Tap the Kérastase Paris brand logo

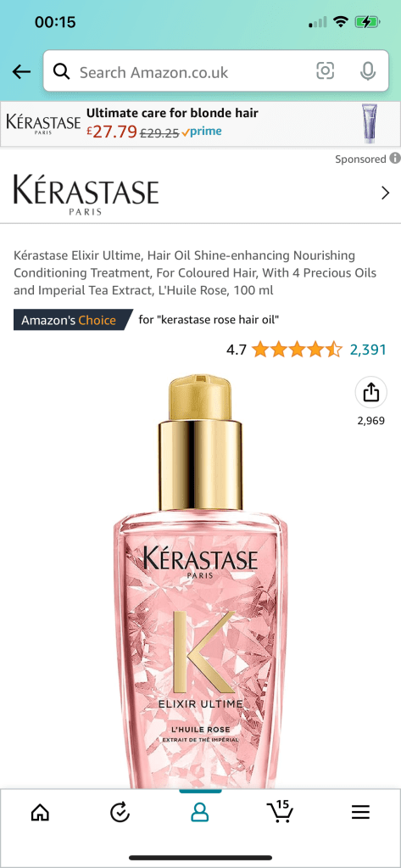(86, 193)
